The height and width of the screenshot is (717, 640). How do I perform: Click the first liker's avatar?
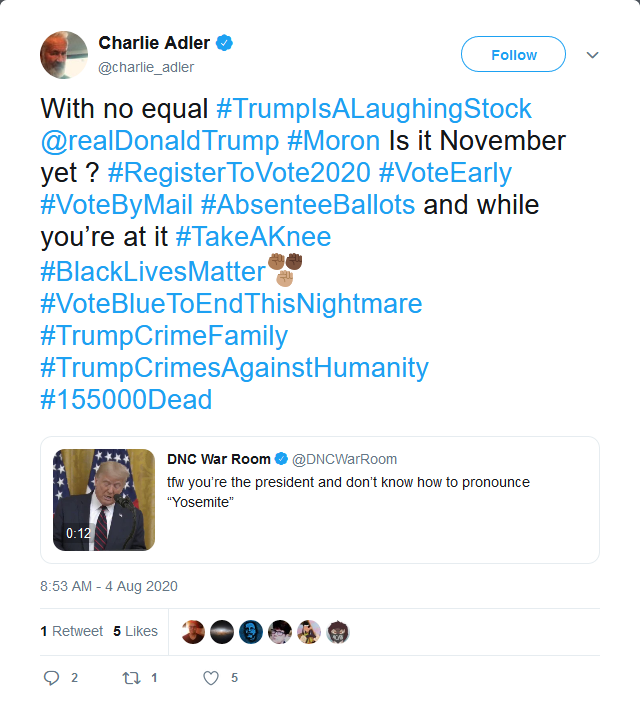(x=193, y=632)
